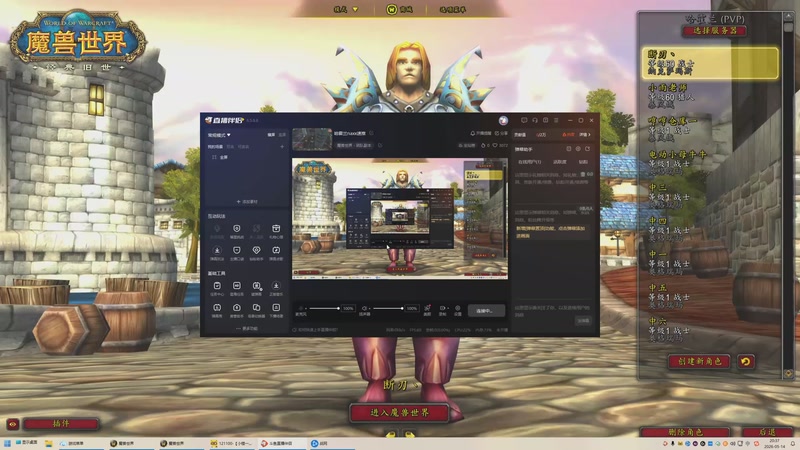Open the 常规模式 mode dropdown
The image size is (800, 450).
tap(219, 135)
